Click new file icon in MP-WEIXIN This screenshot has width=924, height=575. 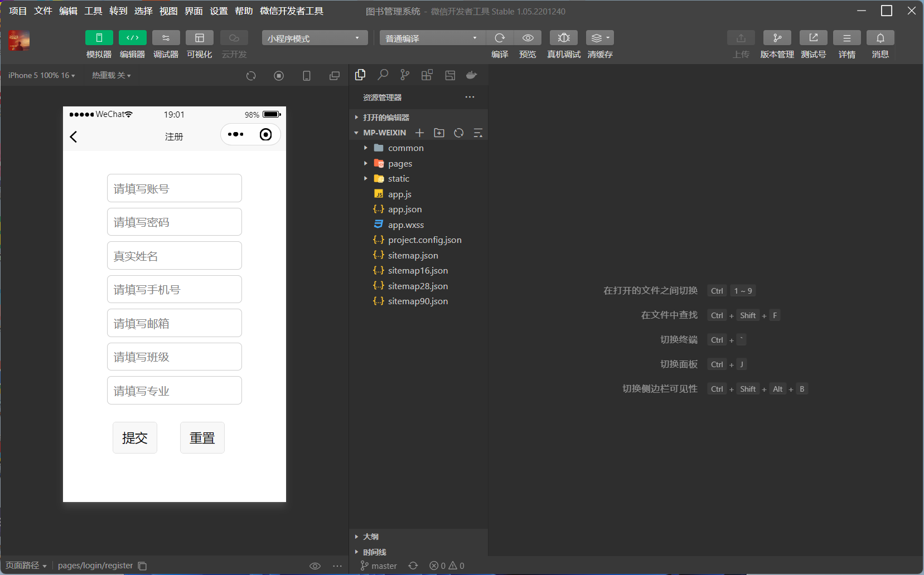point(420,133)
